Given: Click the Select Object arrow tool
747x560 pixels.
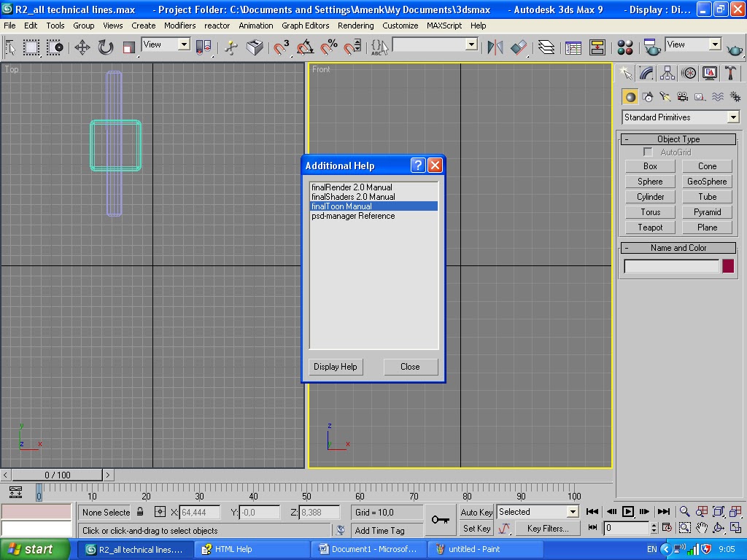Looking at the screenshot, I should point(10,47).
